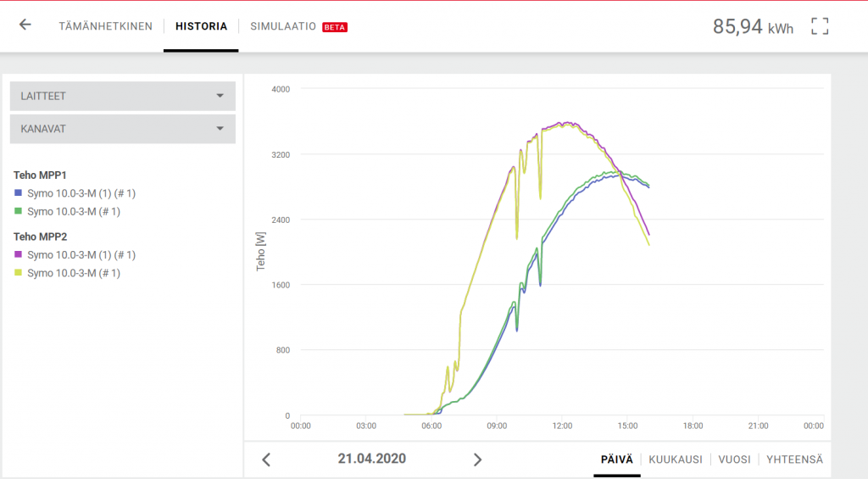Click the red BETA badge
The image size is (868, 479).
point(335,27)
